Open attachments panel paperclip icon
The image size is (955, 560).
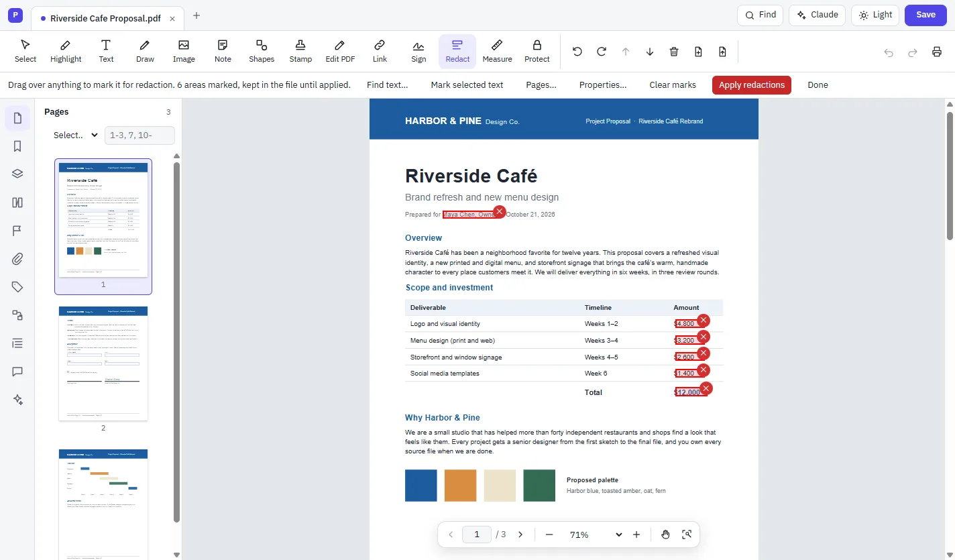click(17, 259)
